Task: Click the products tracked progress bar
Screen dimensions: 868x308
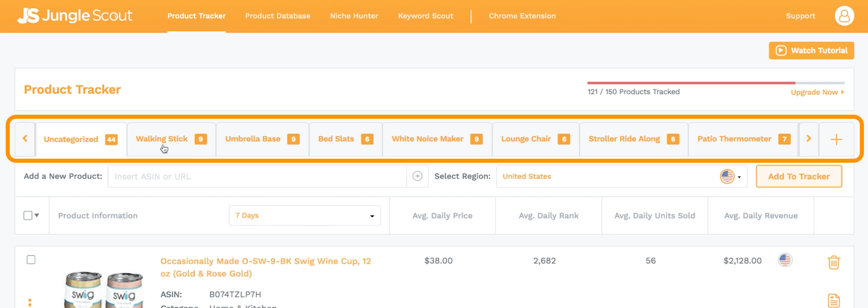Action: pos(716,83)
